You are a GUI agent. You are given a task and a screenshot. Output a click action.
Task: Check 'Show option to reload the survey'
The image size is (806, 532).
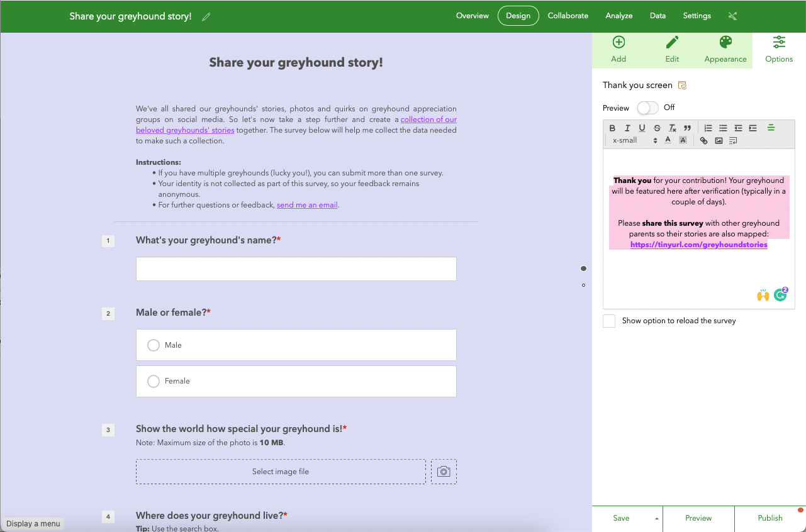click(x=609, y=321)
